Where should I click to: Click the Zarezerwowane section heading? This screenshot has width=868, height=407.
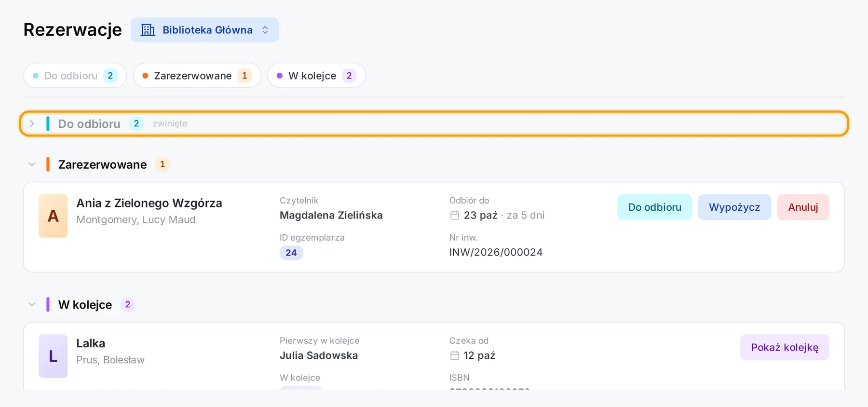tap(102, 164)
